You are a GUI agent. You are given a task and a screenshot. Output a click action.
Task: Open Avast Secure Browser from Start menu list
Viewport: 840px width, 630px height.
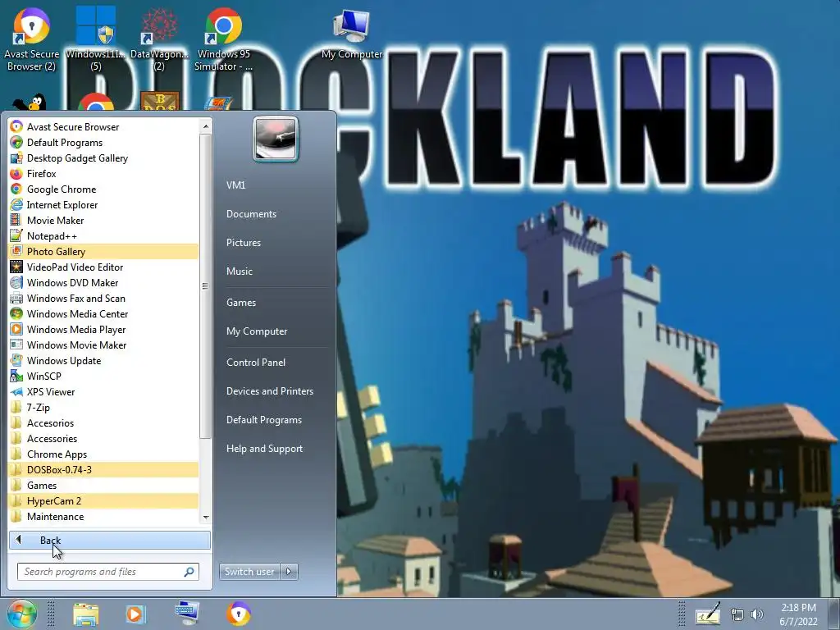point(104,127)
